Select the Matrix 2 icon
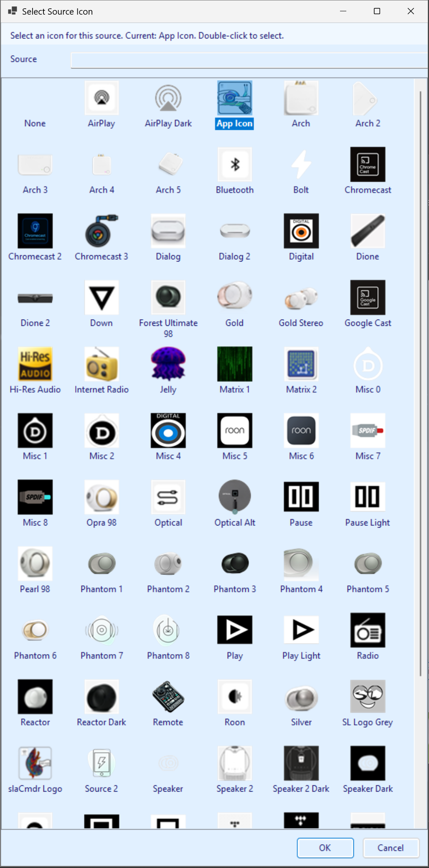The height and width of the screenshot is (868, 429). [301, 364]
